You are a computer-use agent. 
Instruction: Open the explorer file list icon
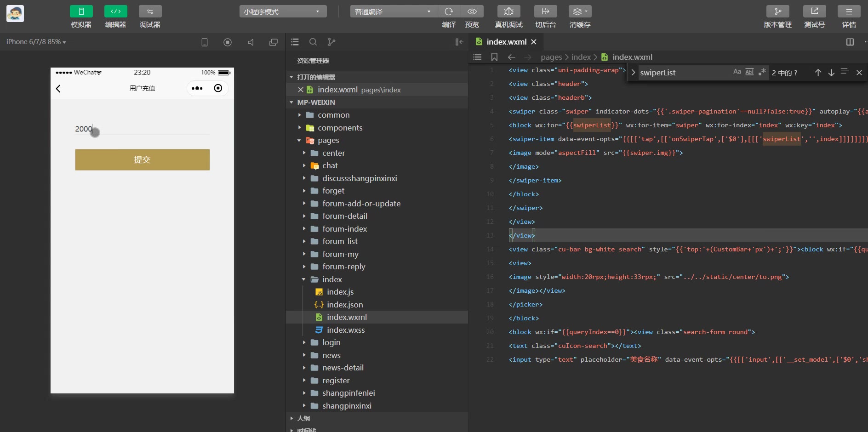click(x=295, y=42)
